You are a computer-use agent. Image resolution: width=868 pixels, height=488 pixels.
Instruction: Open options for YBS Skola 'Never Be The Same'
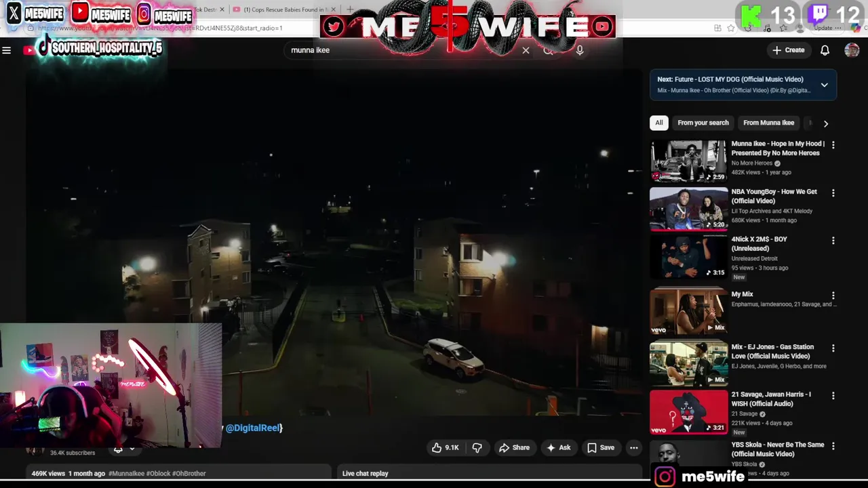833,446
